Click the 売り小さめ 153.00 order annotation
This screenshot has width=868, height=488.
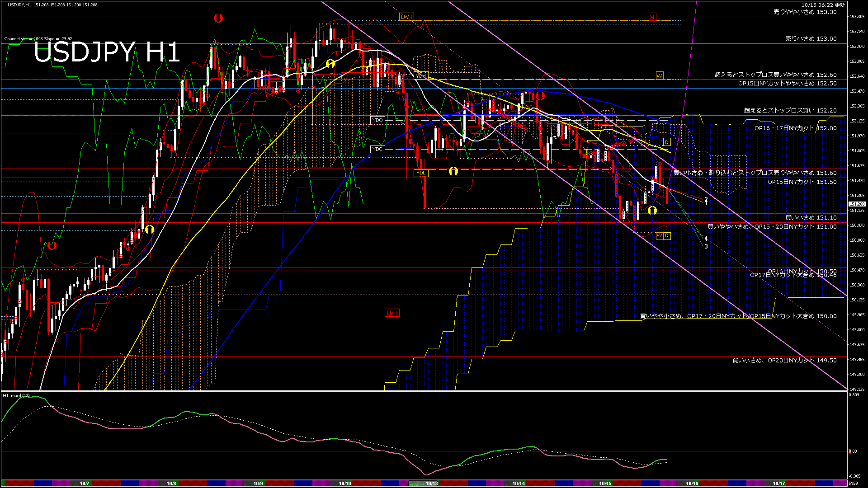pos(811,39)
